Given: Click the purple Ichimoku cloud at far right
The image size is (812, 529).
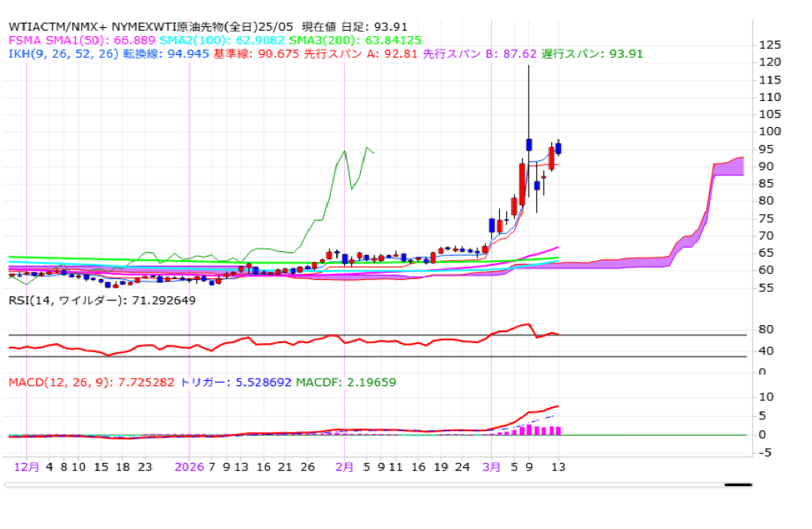Looking at the screenshot, I should [728, 169].
